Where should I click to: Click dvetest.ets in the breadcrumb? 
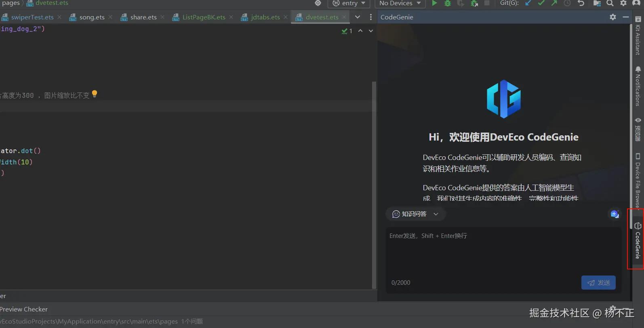click(x=48, y=3)
